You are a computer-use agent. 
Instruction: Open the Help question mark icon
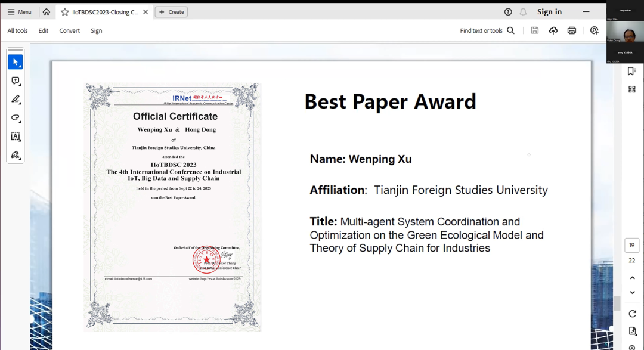pos(508,12)
